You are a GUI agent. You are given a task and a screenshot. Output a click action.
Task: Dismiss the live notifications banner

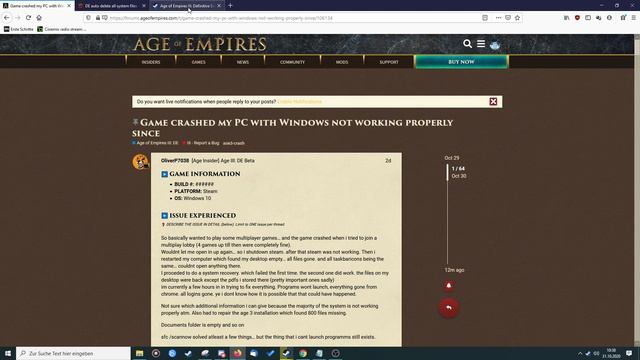pyautogui.click(x=493, y=102)
